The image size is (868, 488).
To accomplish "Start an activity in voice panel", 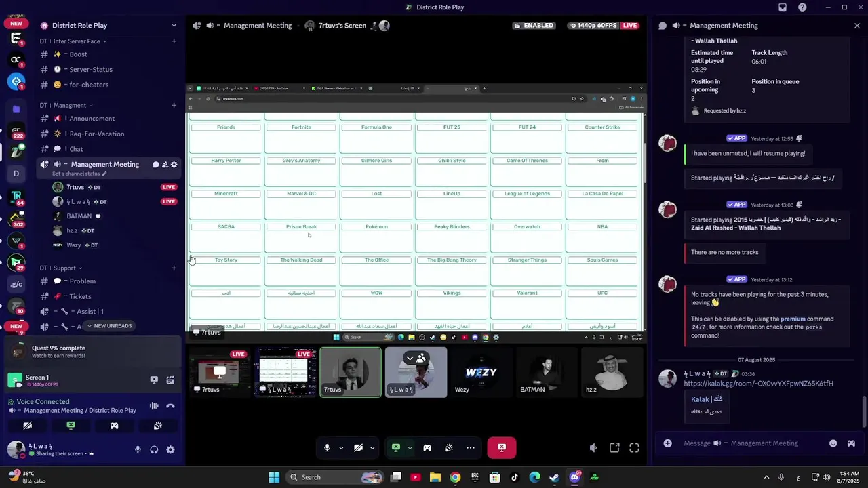I will (x=115, y=426).
